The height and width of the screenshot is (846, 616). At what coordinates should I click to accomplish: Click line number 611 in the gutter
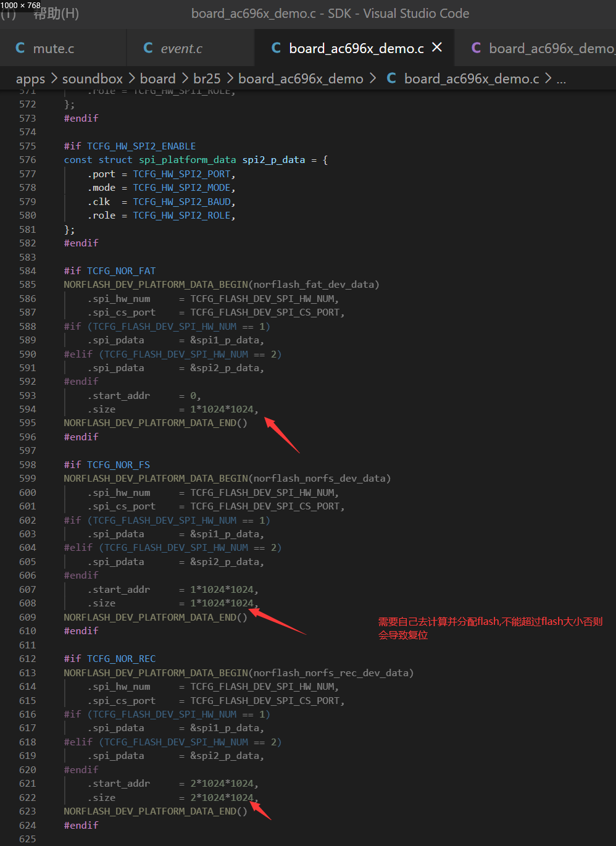pos(28,645)
